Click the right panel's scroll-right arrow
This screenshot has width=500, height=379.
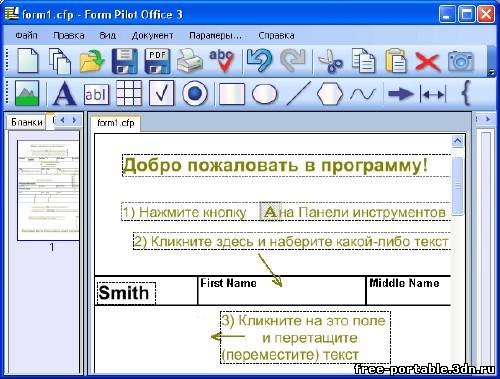pos(488,119)
